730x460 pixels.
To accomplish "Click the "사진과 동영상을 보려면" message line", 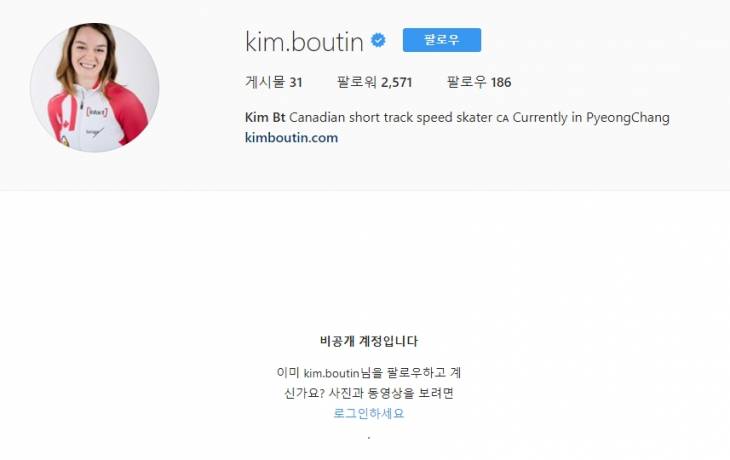I will [x=391, y=393].
